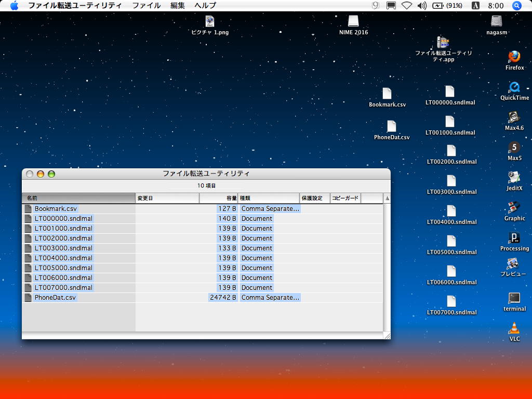Select the terminal desktop icon
532x399 pixels.
click(x=514, y=298)
